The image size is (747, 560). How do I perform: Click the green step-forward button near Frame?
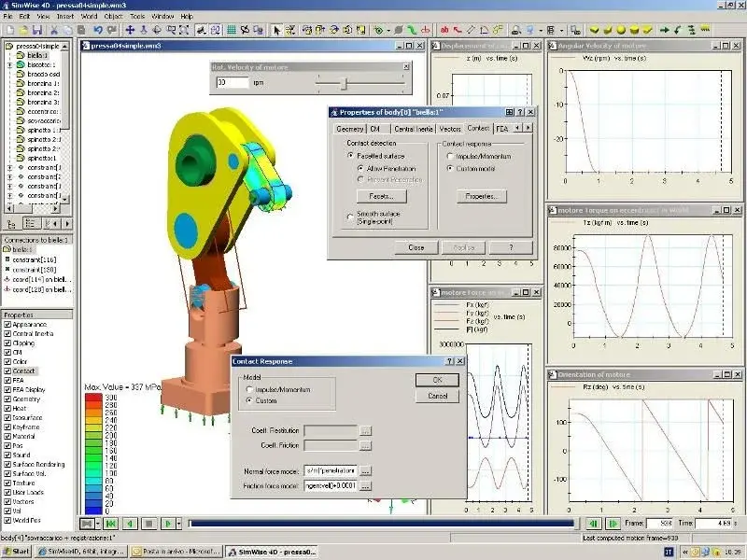click(613, 524)
